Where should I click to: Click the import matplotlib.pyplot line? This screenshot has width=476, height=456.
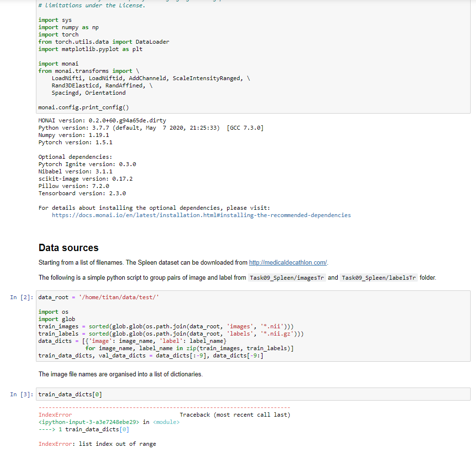(x=87, y=49)
